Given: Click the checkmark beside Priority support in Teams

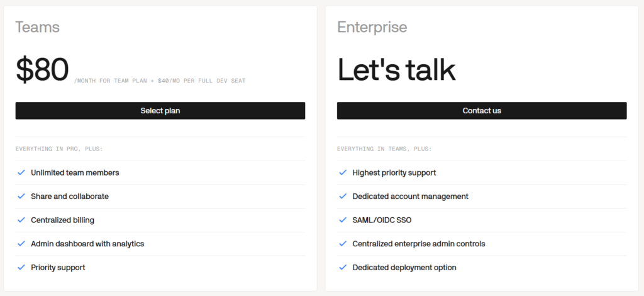Looking at the screenshot, I should click(x=21, y=268).
